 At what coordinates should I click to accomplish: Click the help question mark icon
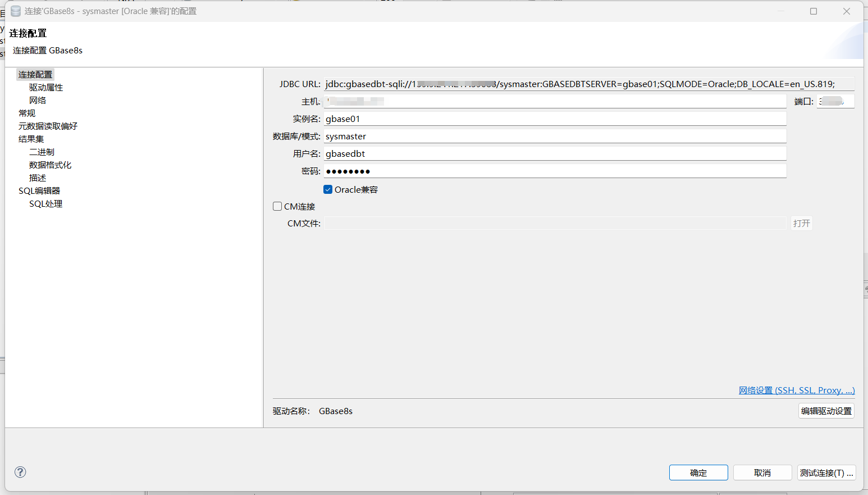coord(20,472)
